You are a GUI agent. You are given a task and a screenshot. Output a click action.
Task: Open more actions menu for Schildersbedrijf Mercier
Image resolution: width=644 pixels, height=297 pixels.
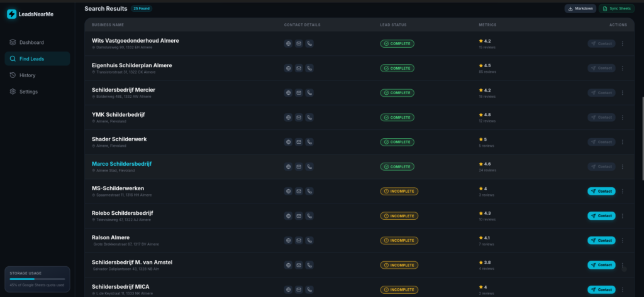coord(622,93)
